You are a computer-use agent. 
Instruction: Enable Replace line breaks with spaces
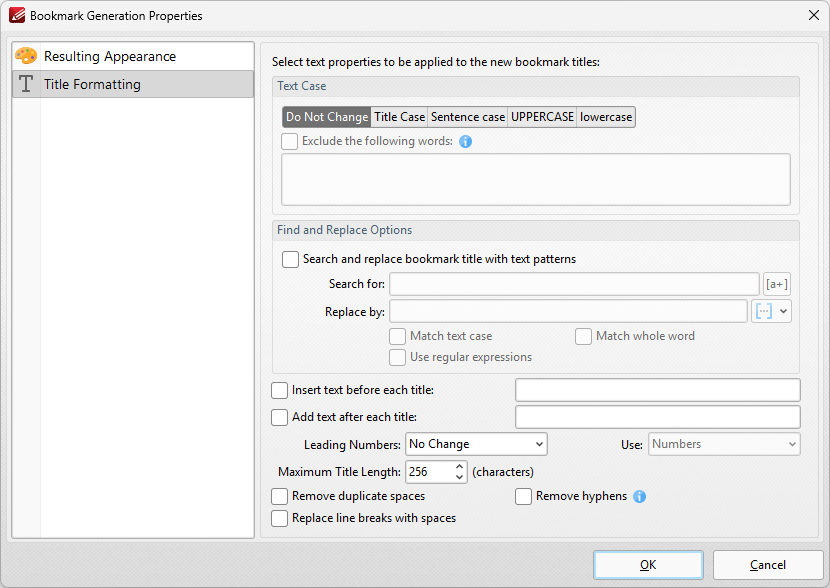[x=280, y=518]
